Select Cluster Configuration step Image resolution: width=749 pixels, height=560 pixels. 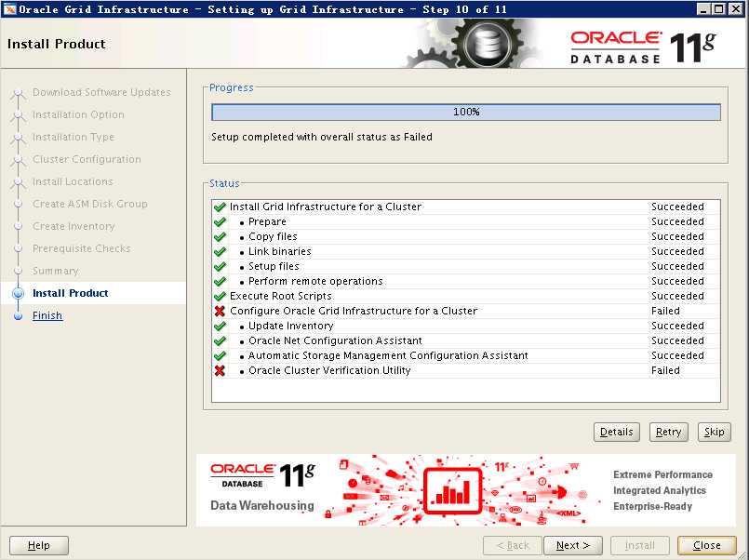(x=87, y=159)
